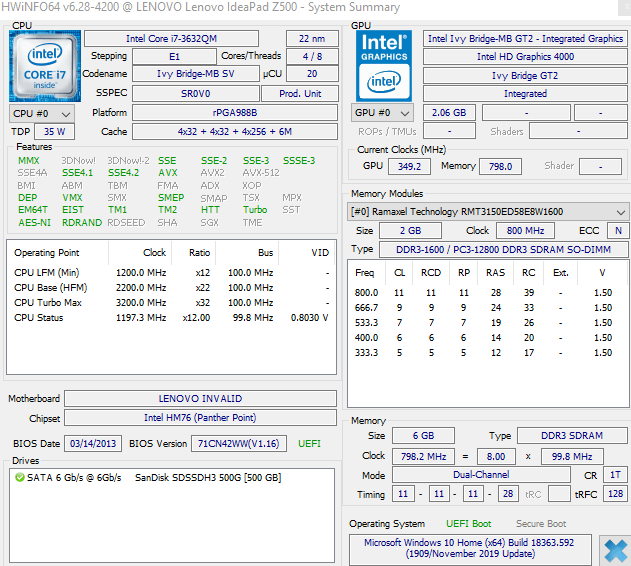Click the total memory size 6 GB field
This screenshot has height=566, width=631.
(x=423, y=436)
